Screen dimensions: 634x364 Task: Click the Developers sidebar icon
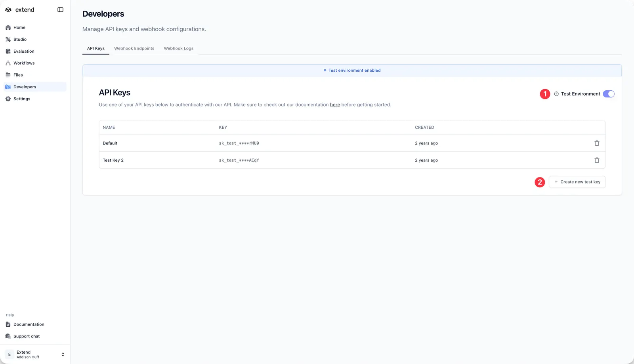click(x=8, y=87)
